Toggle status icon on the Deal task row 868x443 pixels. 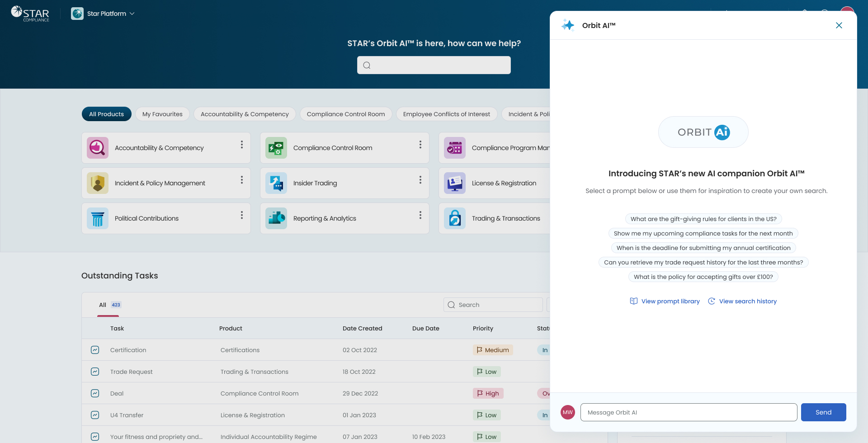(95, 393)
